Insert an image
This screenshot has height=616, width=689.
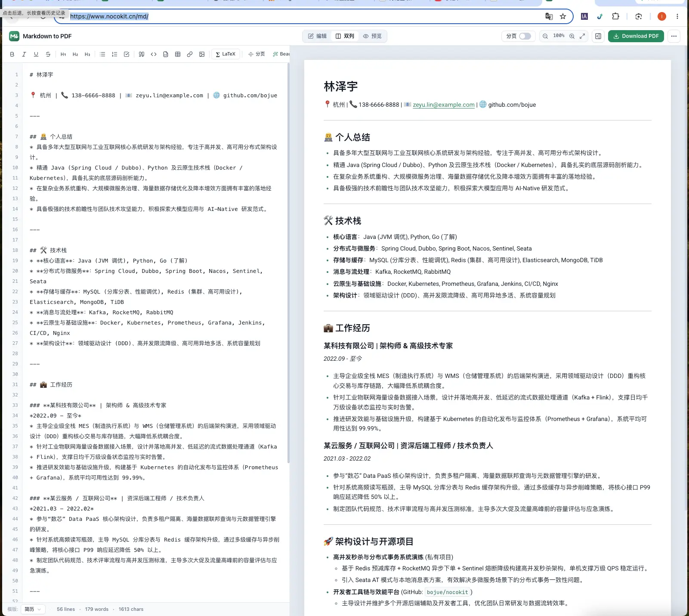click(x=202, y=54)
